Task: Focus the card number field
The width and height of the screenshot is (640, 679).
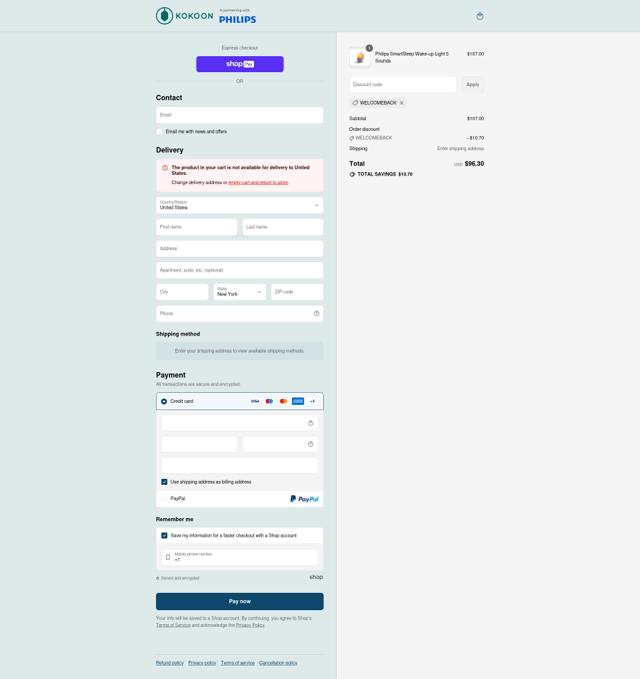Action: [x=239, y=423]
